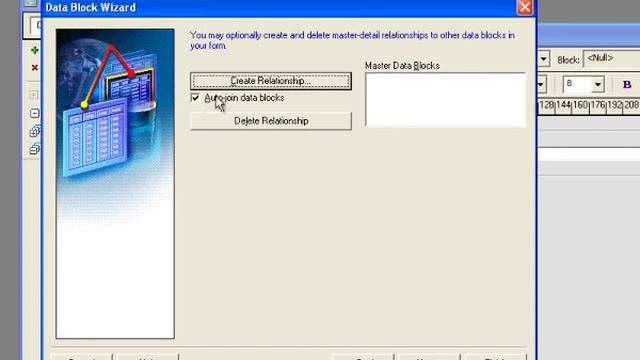Image resolution: width=640 pixels, height=360 pixels.
Task: Click the Expand node icon
Action: click(x=34, y=95)
